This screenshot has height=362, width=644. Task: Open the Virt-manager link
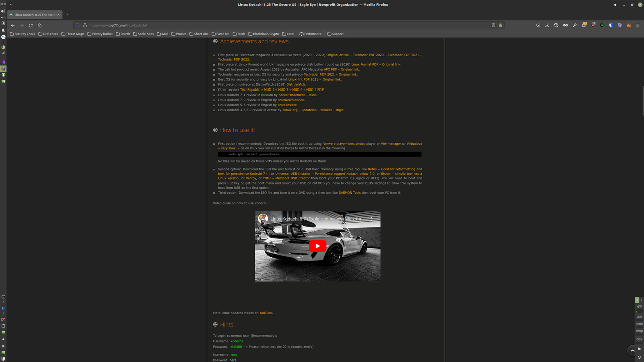pyautogui.click(x=391, y=144)
